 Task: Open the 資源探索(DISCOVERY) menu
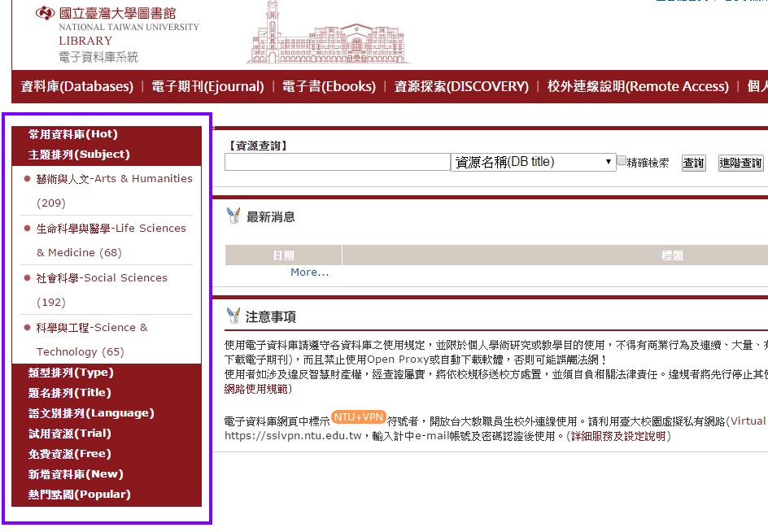tap(461, 87)
